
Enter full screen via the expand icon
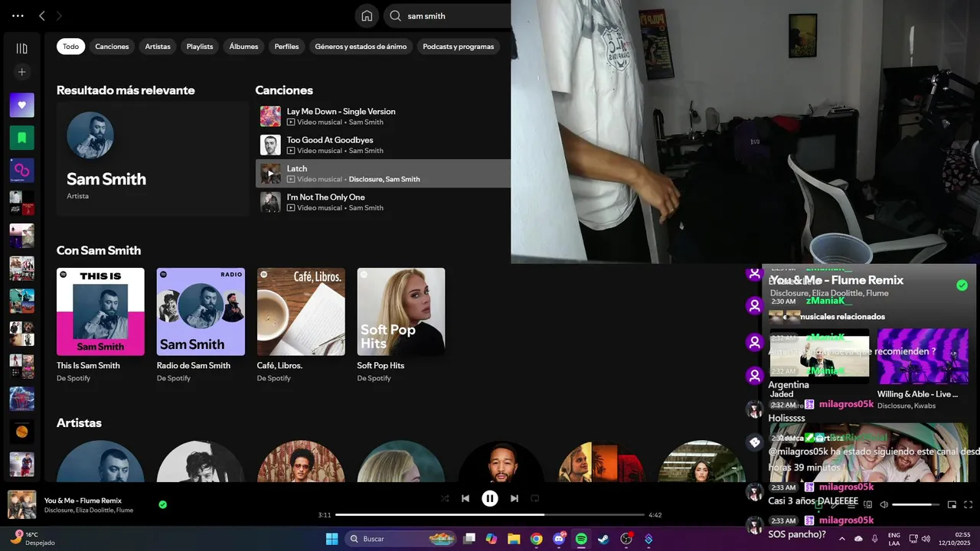[x=968, y=504]
